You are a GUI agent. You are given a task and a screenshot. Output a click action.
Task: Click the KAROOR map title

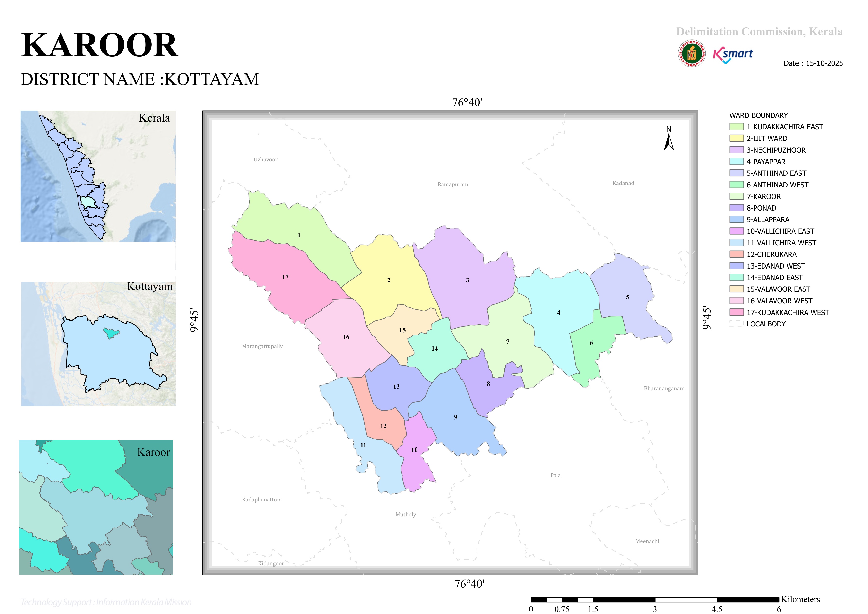tap(99, 45)
